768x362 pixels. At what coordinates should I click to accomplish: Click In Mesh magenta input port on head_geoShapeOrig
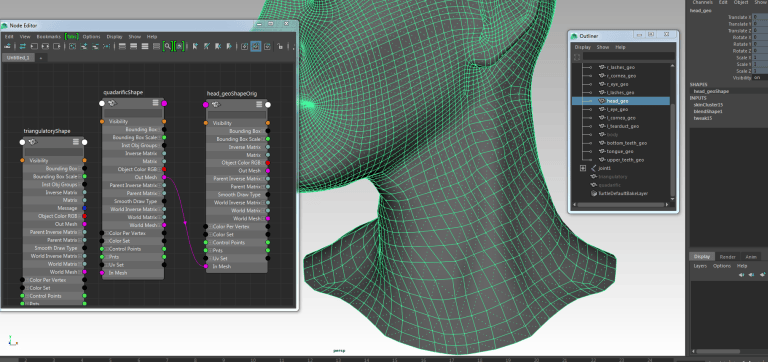pos(206,266)
